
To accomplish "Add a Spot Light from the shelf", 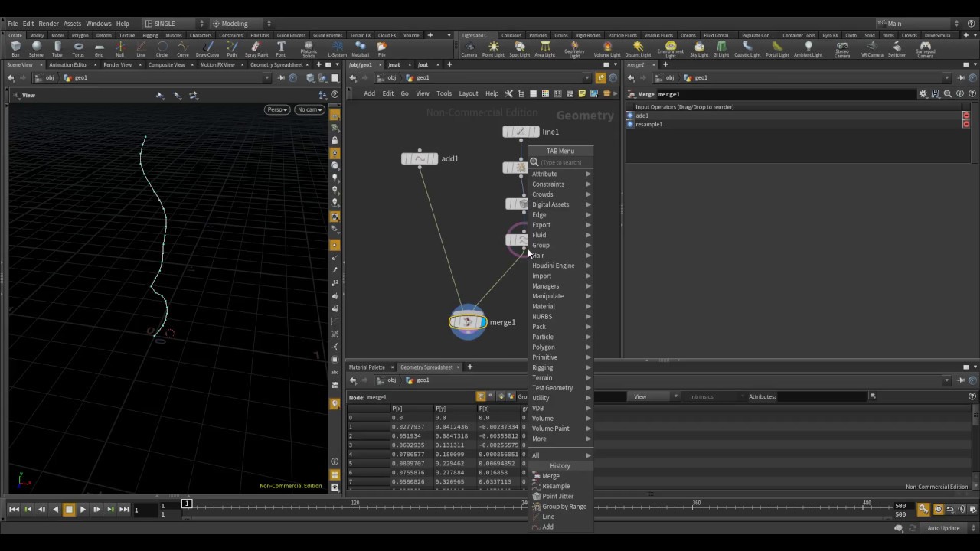I will click(519, 50).
